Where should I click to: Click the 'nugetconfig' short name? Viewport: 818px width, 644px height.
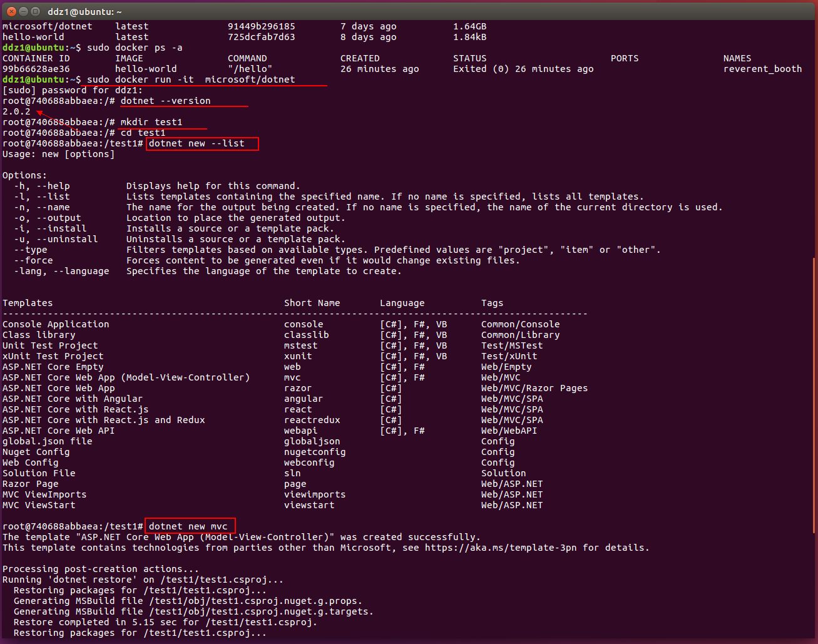(315, 452)
